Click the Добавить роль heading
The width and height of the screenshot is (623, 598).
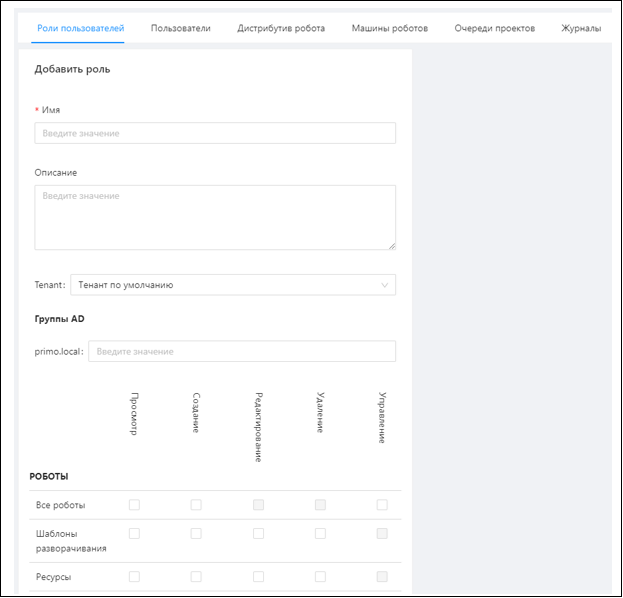pos(72,69)
